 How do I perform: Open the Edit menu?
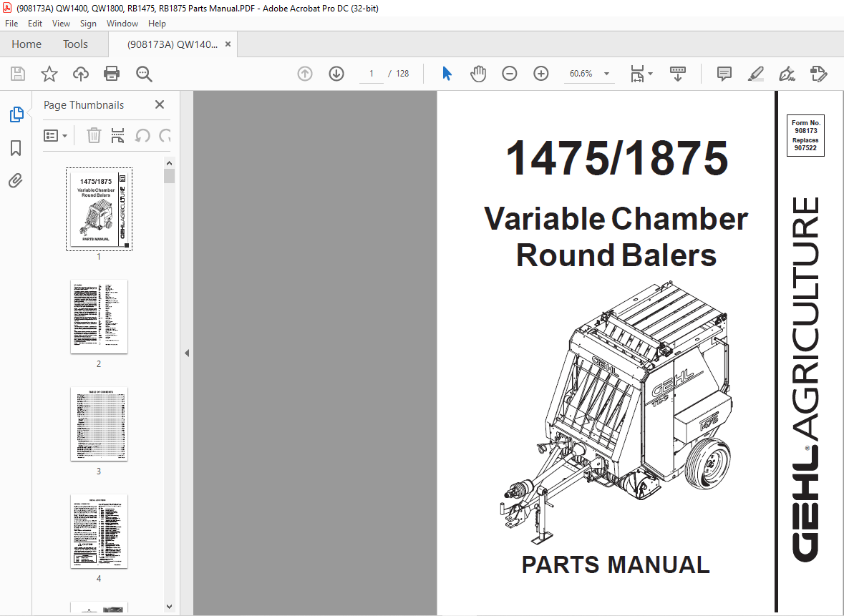pos(35,24)
